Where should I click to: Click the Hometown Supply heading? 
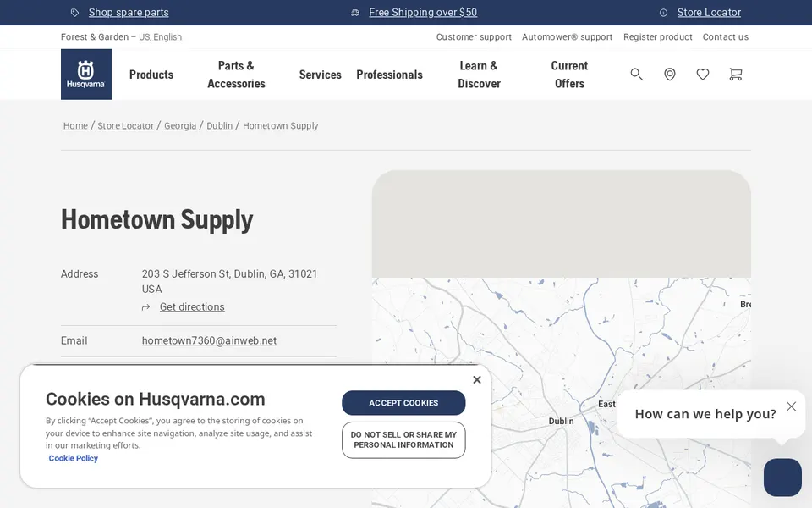[157, 219]
